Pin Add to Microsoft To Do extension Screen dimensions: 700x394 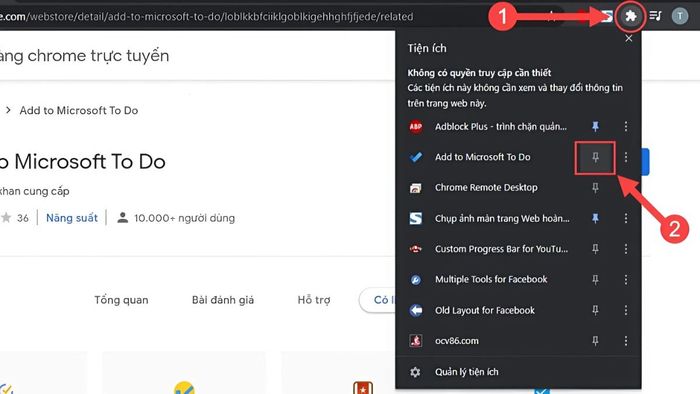[595, 157]
